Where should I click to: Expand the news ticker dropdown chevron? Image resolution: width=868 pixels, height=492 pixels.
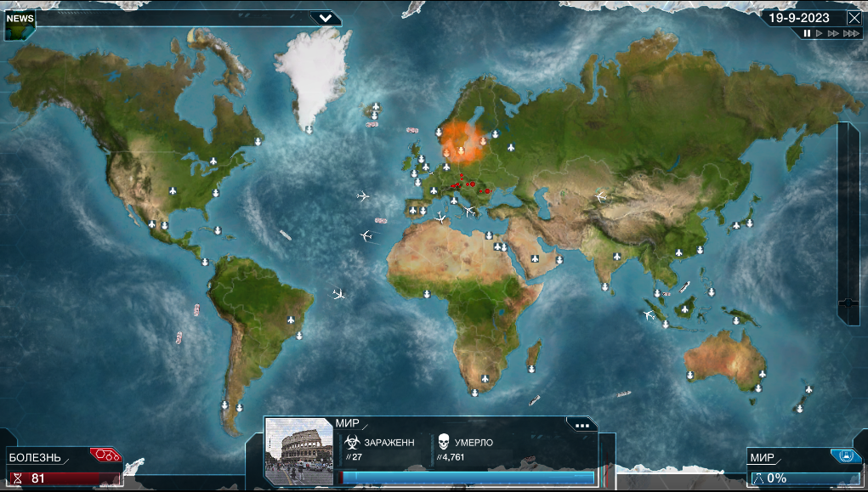pyautogui.click(x=325, y=18)
